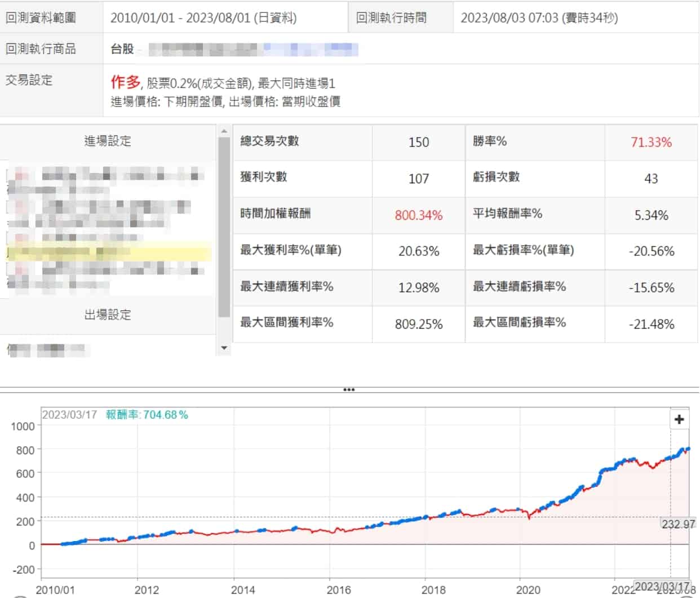
Task: Select the 進場設定 section header
Action: (x=108, y=141)
